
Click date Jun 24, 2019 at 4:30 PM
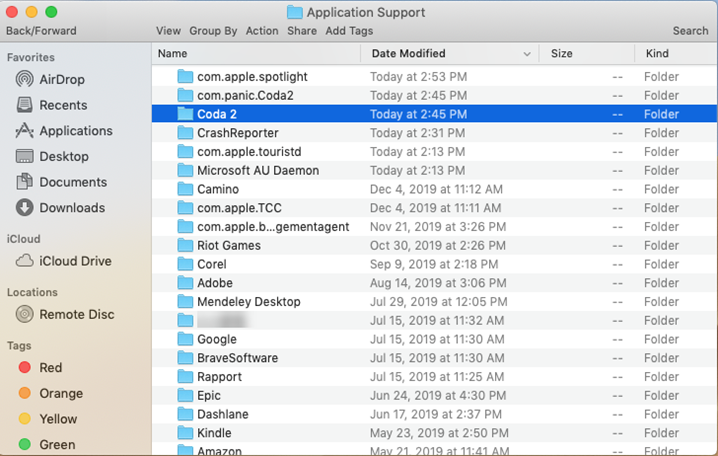(438, 396)
